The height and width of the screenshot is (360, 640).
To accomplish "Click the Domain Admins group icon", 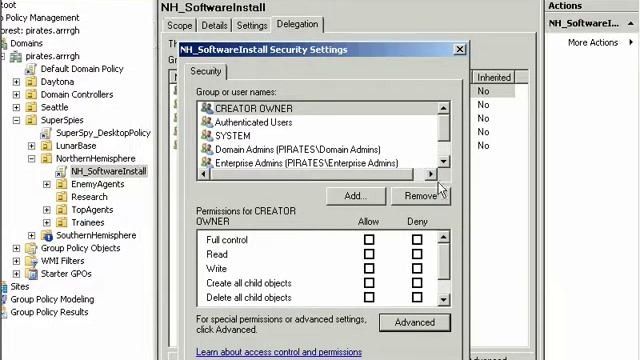I will (x=207, y=149).
